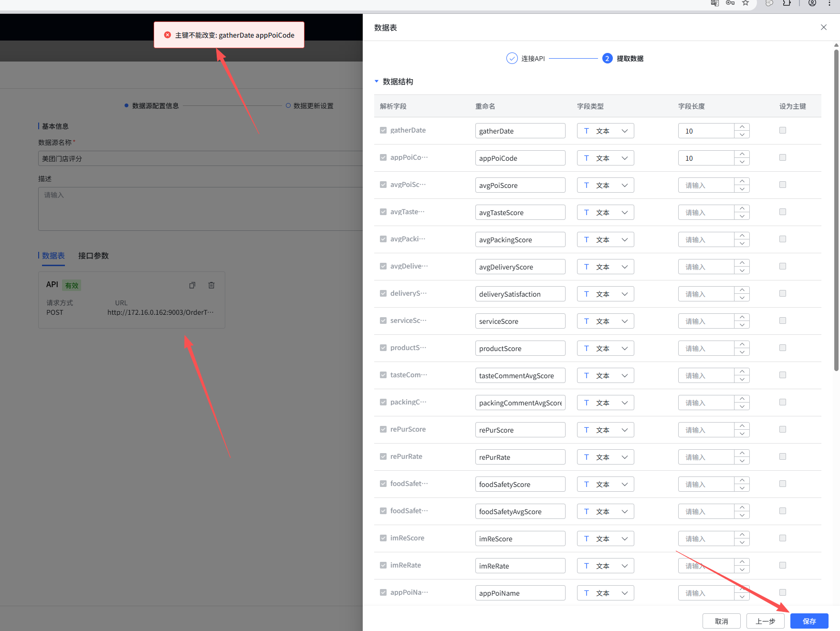Screen dimensions: 840x631
Task: Click the trash delete icon on API card
Action: 211,285
